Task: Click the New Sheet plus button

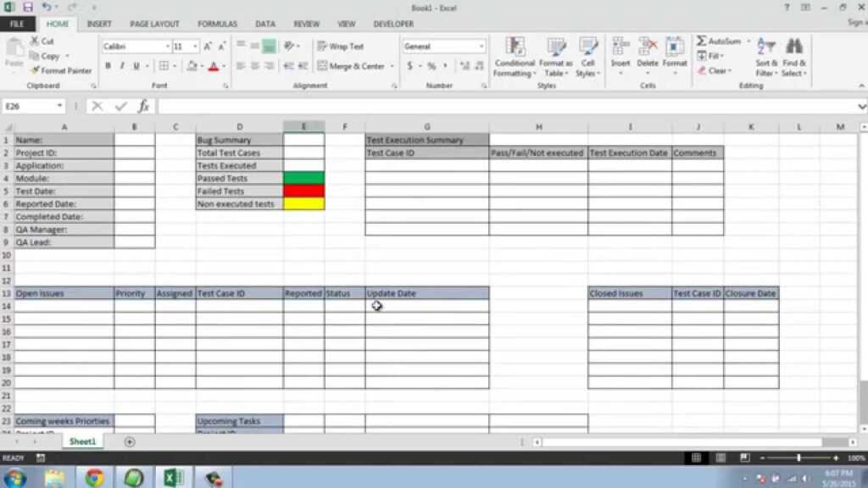Action: (x=130, y=441)
